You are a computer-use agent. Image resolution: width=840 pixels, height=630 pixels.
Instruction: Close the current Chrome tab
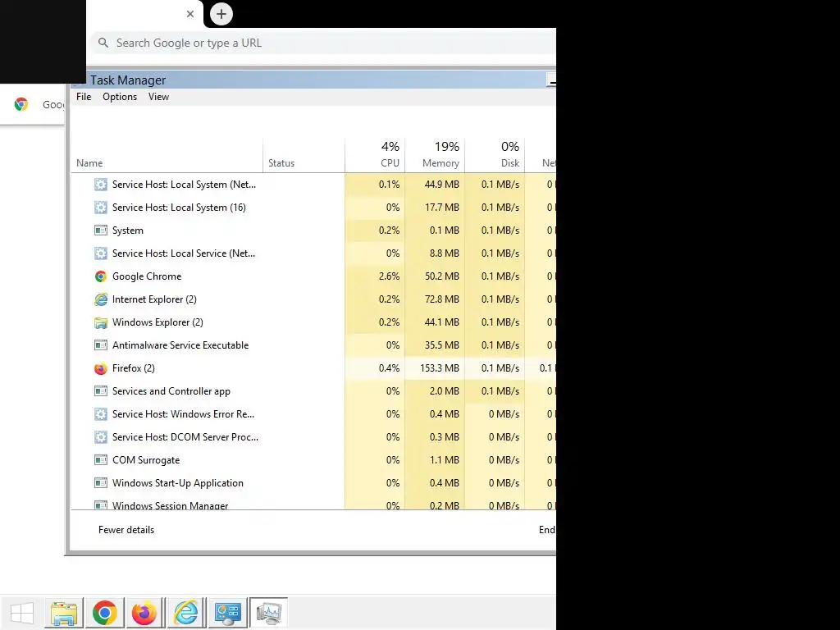190,14
